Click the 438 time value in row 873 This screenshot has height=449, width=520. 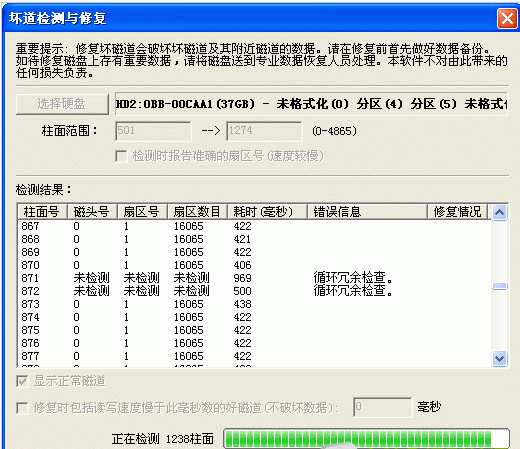[x=242, y=304]
